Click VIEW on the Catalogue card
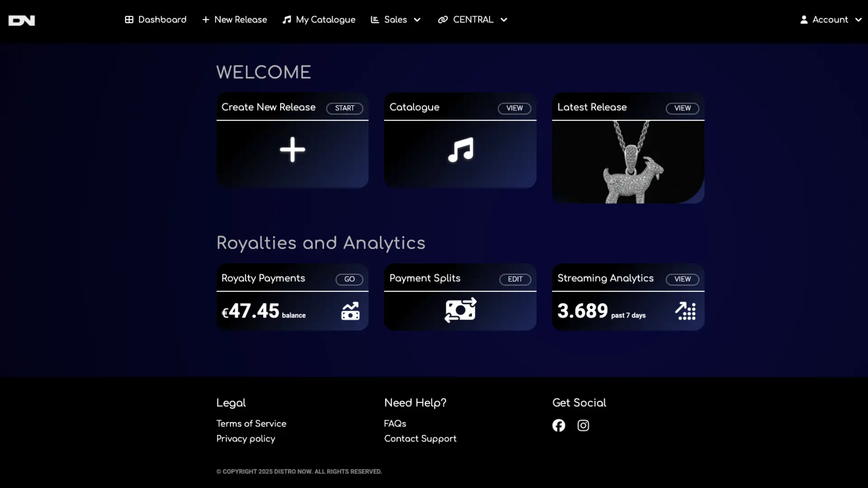The width and height of the screenshot is (868, 488). tap(514, 108)
